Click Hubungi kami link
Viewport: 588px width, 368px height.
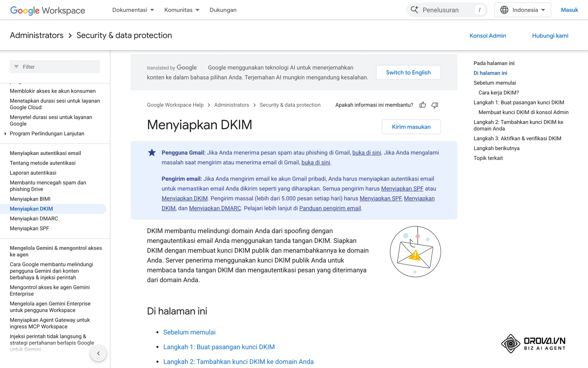click(x=550, y=36)
